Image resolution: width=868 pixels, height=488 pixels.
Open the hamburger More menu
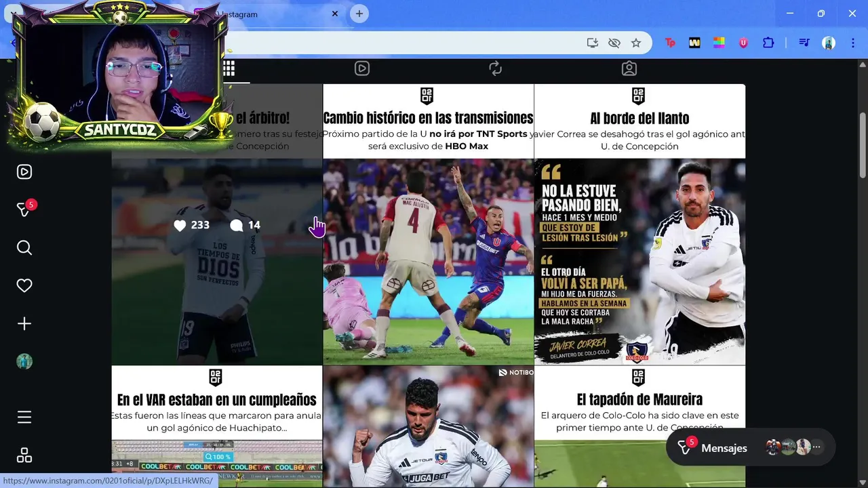click(x=24, y=417)
